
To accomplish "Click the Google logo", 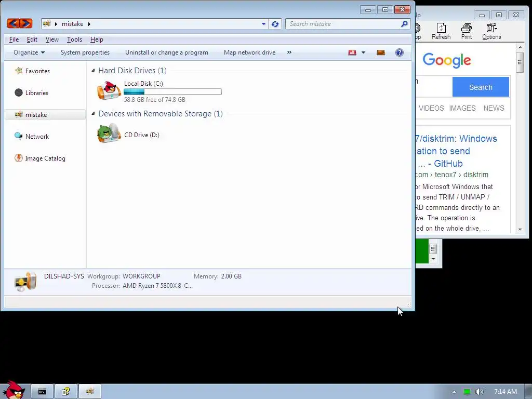I will [446, 60].
